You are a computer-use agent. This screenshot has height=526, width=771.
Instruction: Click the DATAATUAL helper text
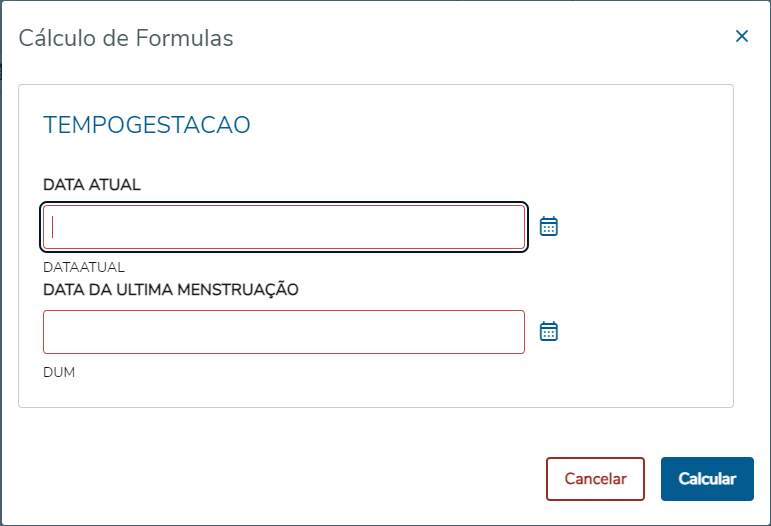pyautogui.click(x=84, y=268)
